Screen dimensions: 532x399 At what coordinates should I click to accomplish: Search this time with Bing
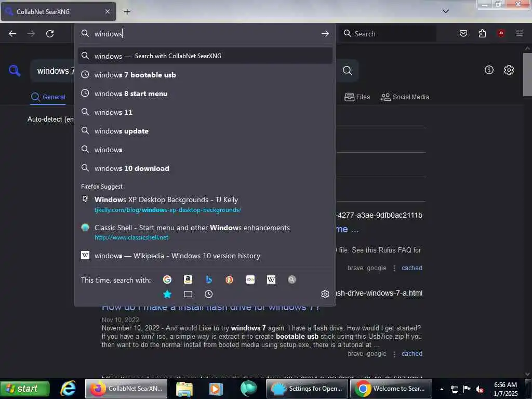(209, 280)
